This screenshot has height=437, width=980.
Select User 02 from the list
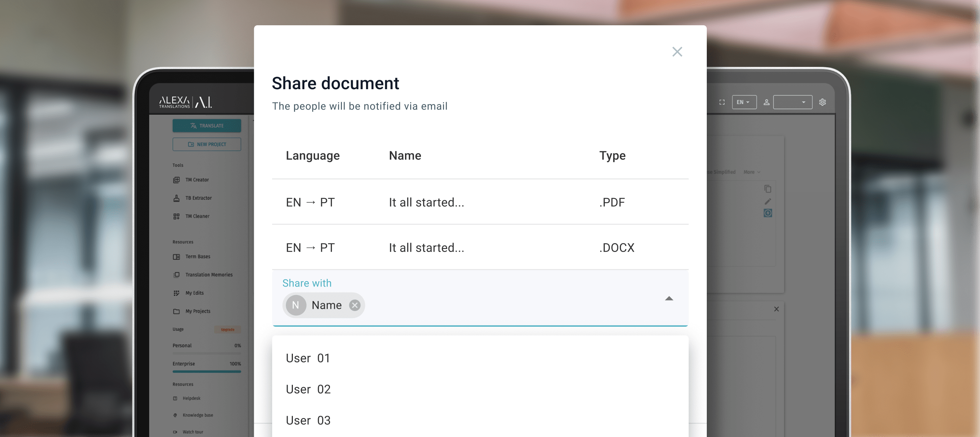480,389
